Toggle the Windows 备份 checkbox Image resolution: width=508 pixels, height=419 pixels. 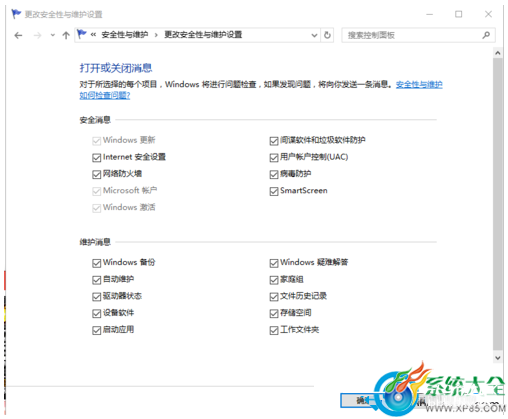pos(97,263)
